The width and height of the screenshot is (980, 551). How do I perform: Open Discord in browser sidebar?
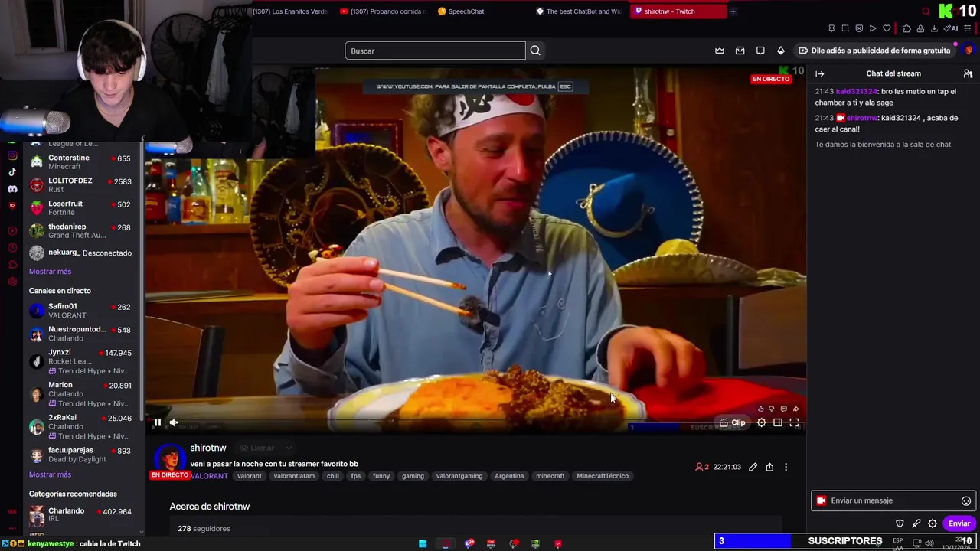[x=12, y=189]
